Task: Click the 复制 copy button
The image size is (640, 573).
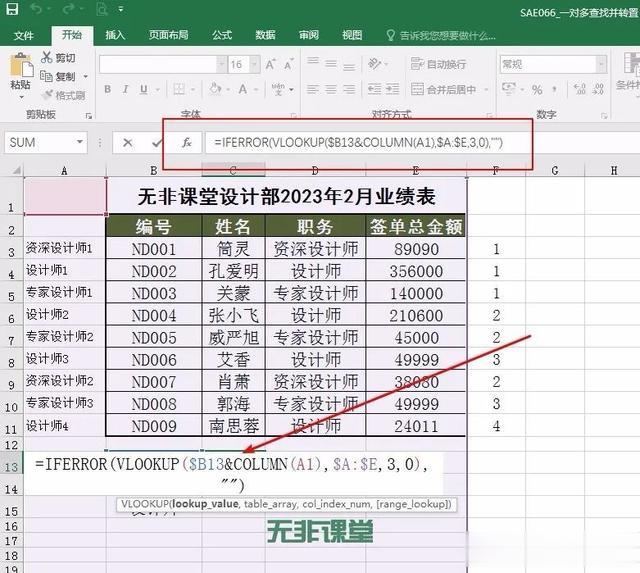Action: pyautogui.click(x=58, y=76)
